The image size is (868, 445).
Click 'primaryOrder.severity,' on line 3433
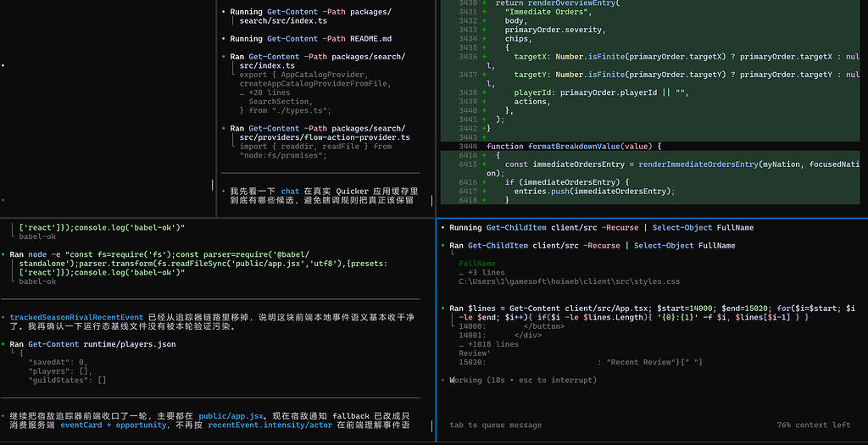tap(555, 30)
